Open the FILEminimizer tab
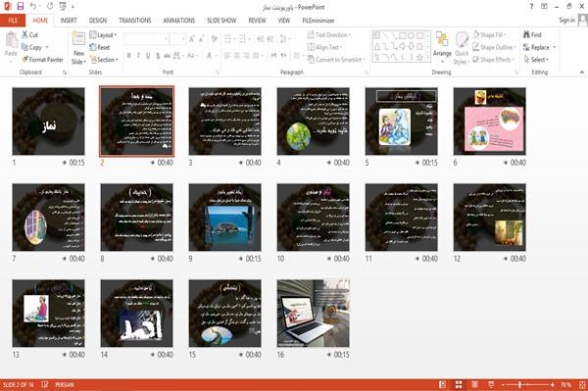Screen dimensions: 588x391 click(x=318, y=21)
